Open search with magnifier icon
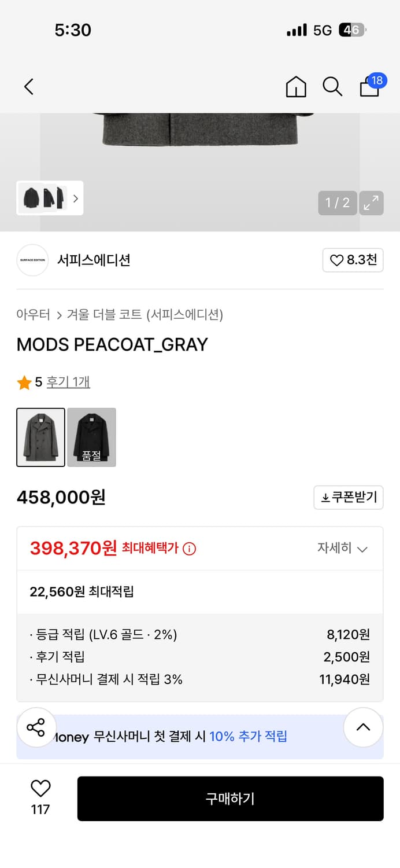400x868 pixels. tap(332, 87)
